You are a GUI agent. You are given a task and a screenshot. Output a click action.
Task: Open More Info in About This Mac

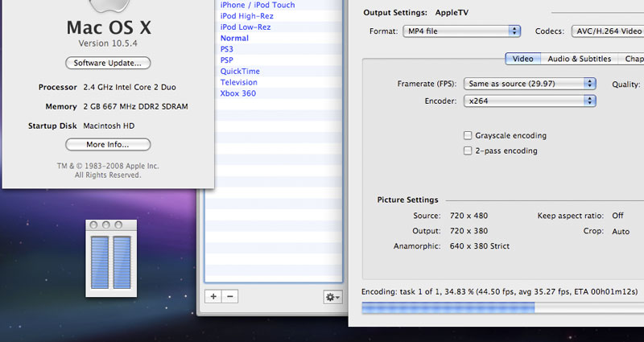[x=108, y=145]
